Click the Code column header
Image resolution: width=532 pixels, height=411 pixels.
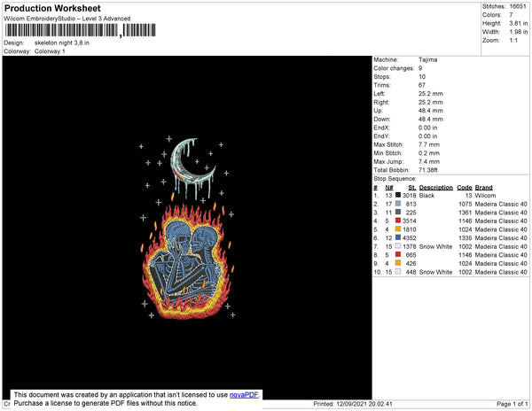(x=465, y=188)
